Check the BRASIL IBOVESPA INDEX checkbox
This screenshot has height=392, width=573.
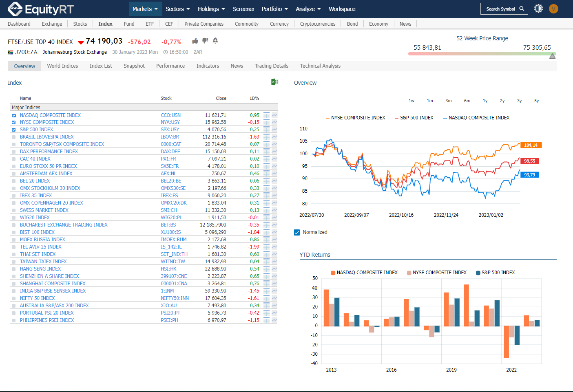coord(14,137)
